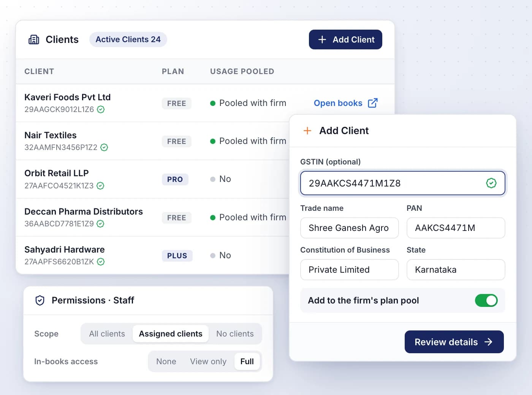This screenshot has height=395, width=532.
Task: Click into the GSTIN input field
Action: click(x=403, y=183)
